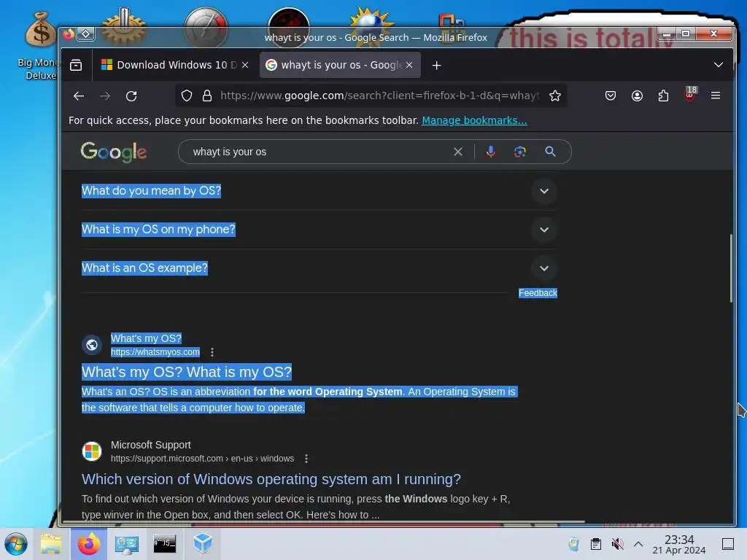Show desktop button in taskbar
The width and height of the screenshot is (747, 560).
point(728,544)
